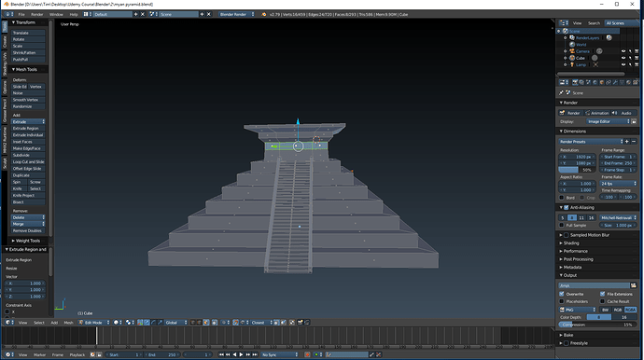Open the World properties tab icon
Image resolution: width=644 pixels, height=360 pixels.
pos(595,82)
